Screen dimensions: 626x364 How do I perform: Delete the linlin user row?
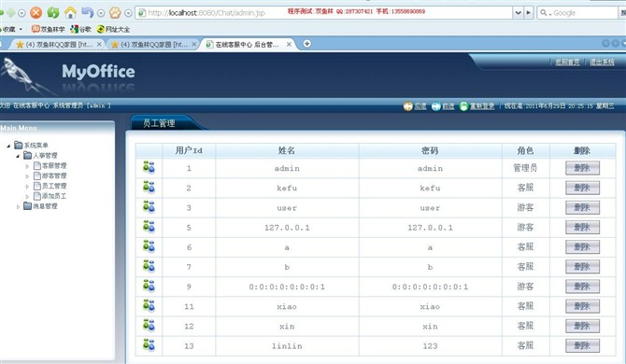coord(582,345)
